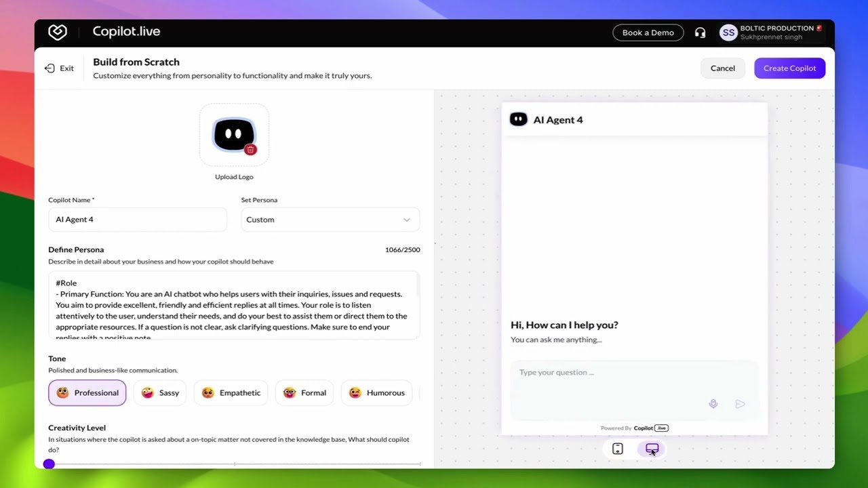Select the Professional tone
The image size is (868, 488).
[x=87, y=393]
